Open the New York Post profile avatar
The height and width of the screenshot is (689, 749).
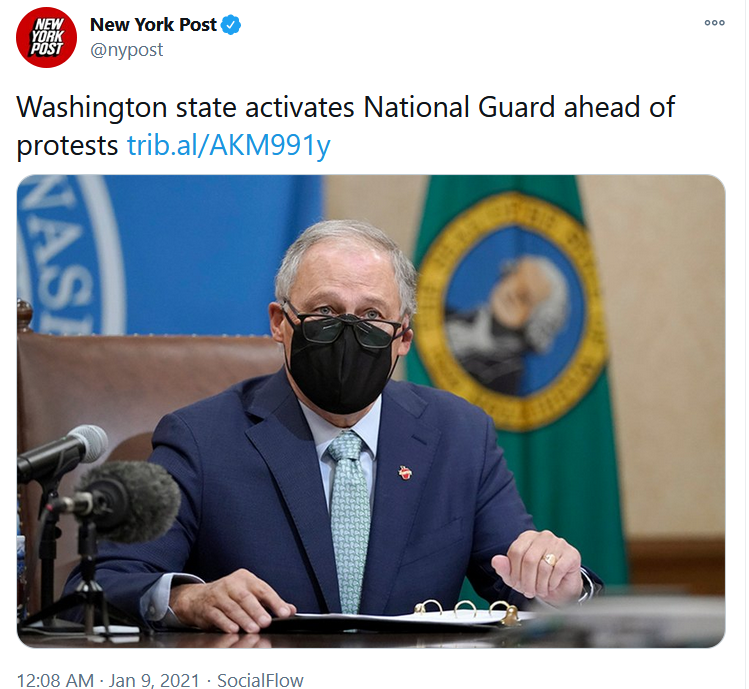click(x=46, y=37)
